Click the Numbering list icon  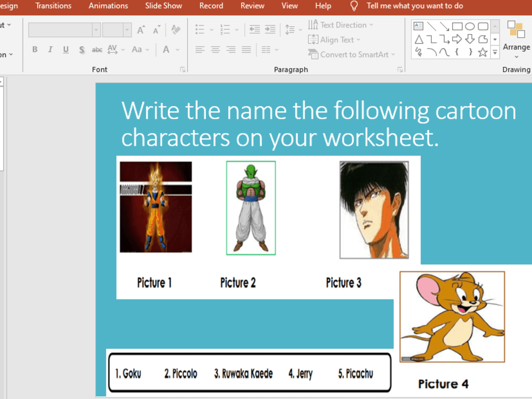pos(225,29)
